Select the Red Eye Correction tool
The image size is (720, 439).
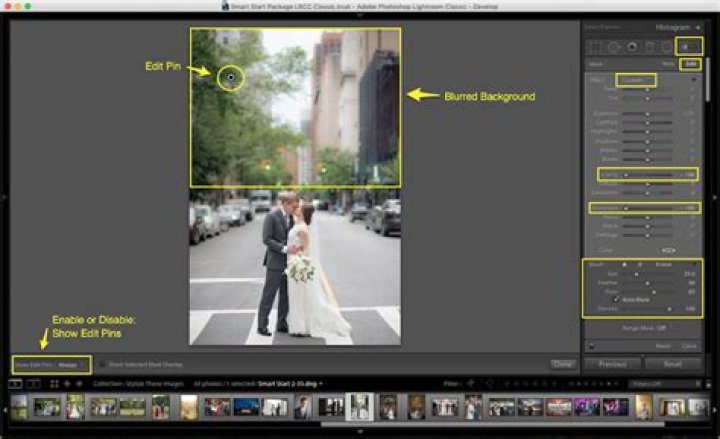pos(632,46)
